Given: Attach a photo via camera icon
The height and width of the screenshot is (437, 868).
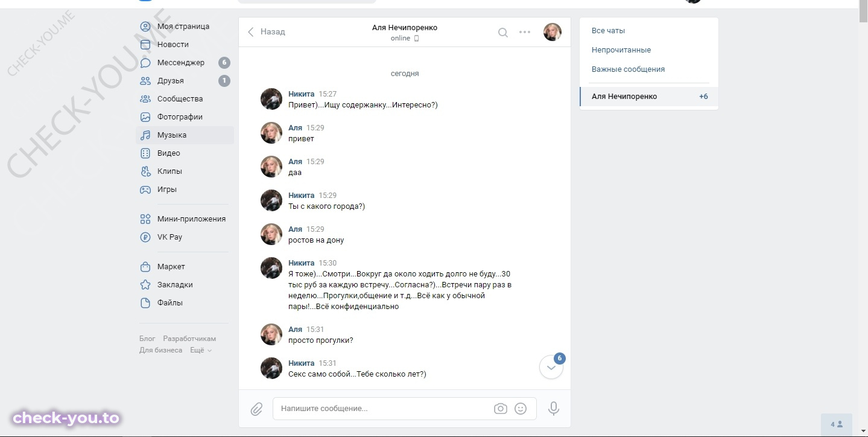Looking at the screenshot, I should coord(501,409).
